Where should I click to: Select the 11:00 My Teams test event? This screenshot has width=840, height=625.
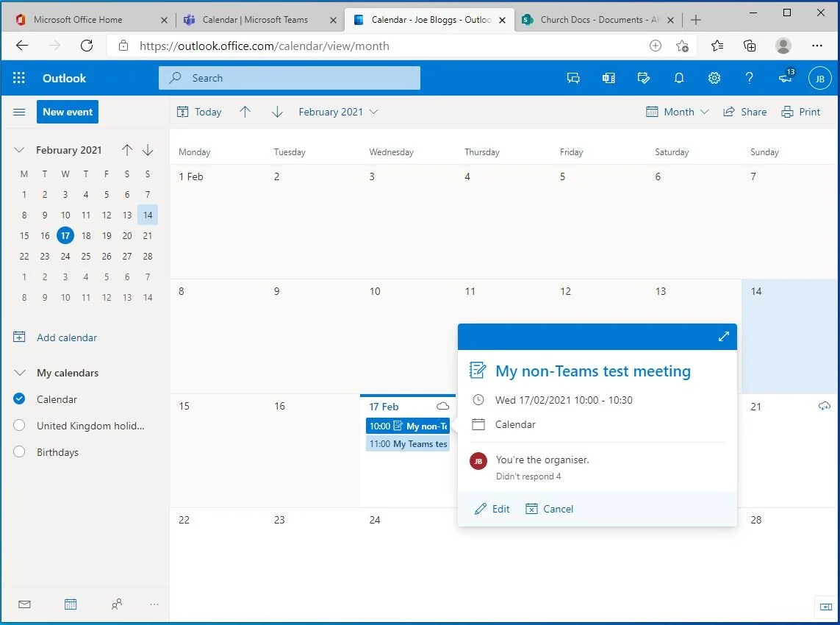[x=408, y=444]
